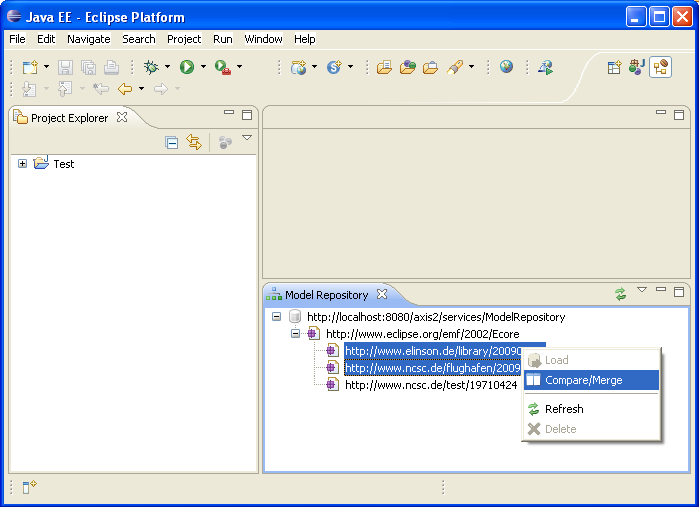Collapse the Ecore emf/2002 node
Viewport: 699px width, 507px height.
295,334
